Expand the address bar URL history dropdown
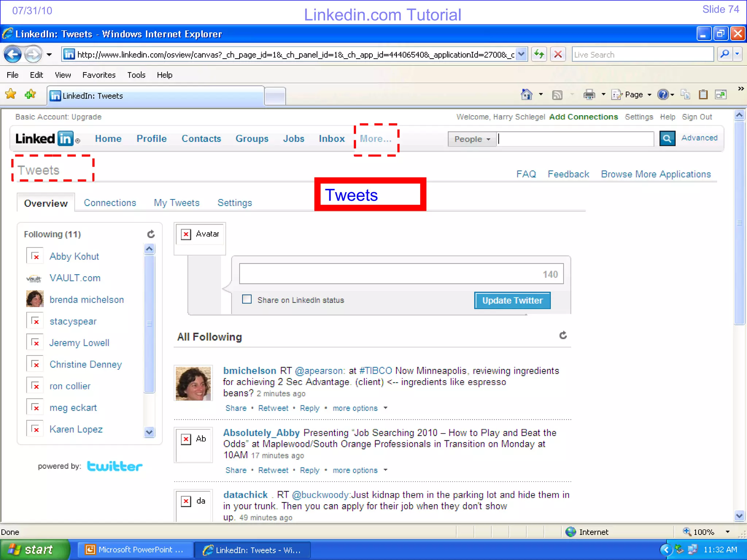This screenshot has width=747, height=560. [522, 55]
